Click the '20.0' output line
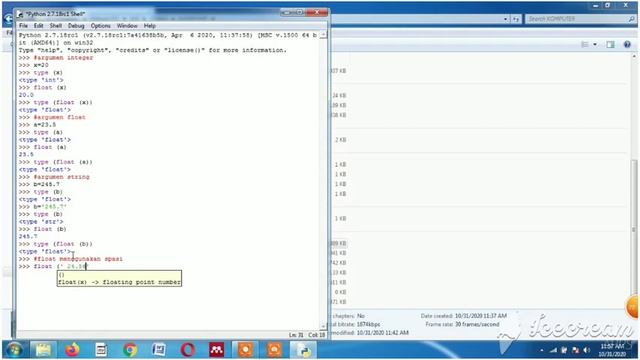 26,95
